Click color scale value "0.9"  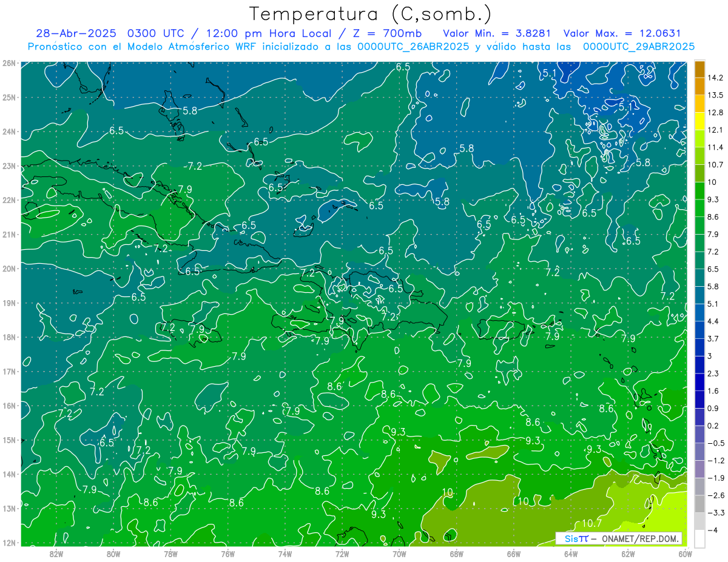coord(713,408)
